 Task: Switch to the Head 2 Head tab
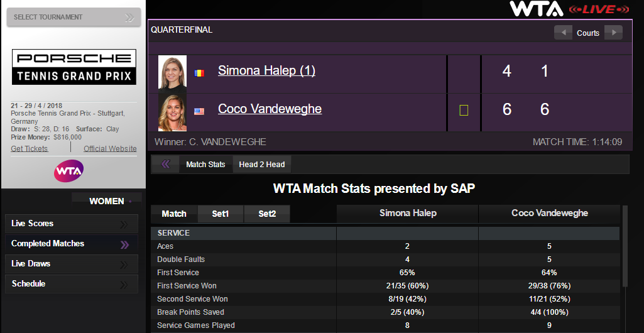click(x=262, y=165)
